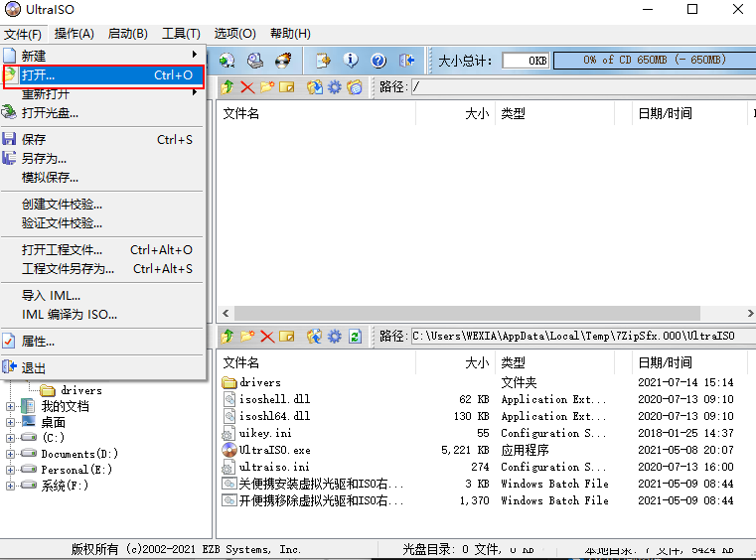Click the burn CD image toolbar icon
Screen dimensions: 756x560
284,61
